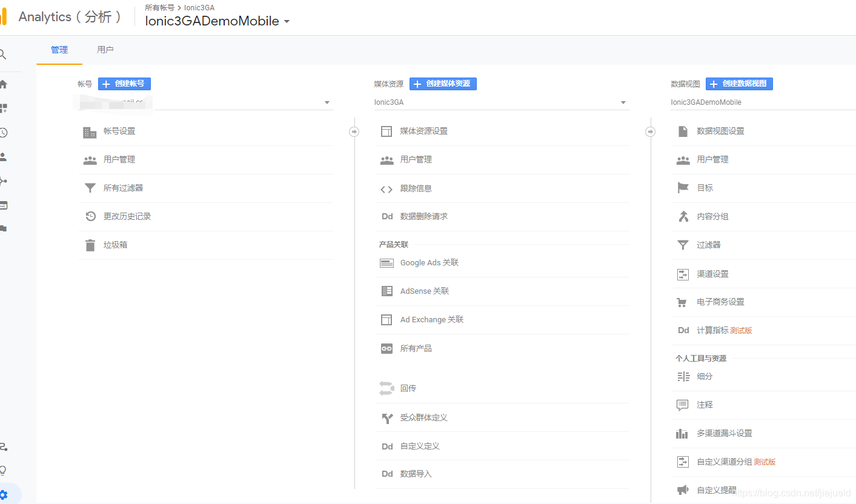Click the AdSense 关联 icon

point(387,291)
